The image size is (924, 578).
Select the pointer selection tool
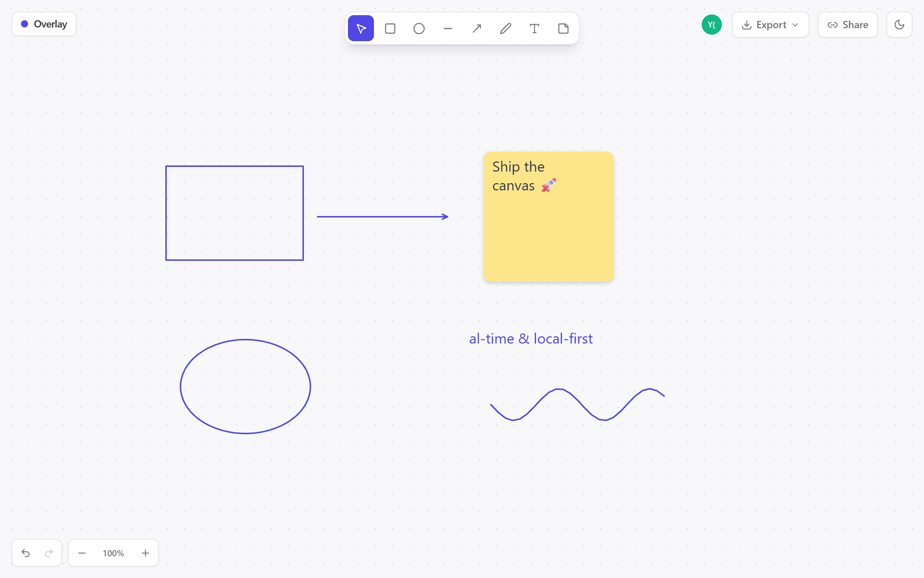pos(361,28)
